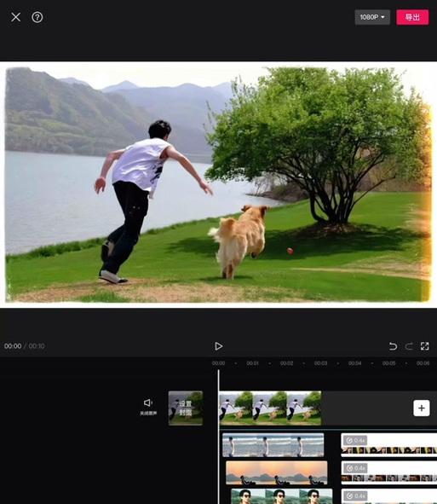Add a clip with the plus button

422,408
